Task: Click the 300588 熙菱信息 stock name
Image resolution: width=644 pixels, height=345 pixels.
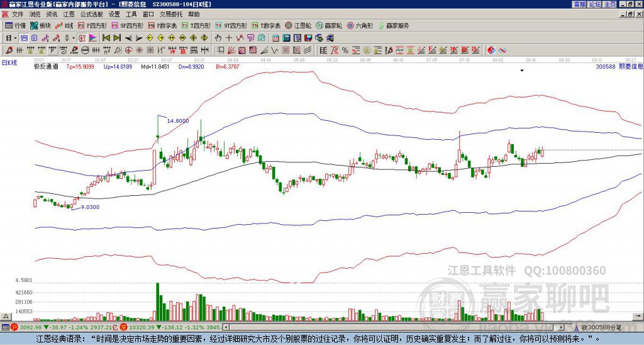Action: [x=619, y=66]
